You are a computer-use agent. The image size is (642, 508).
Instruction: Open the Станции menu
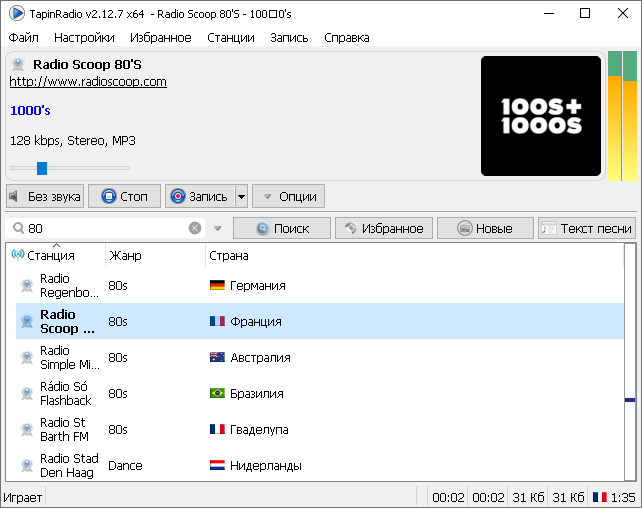point(231,38)
